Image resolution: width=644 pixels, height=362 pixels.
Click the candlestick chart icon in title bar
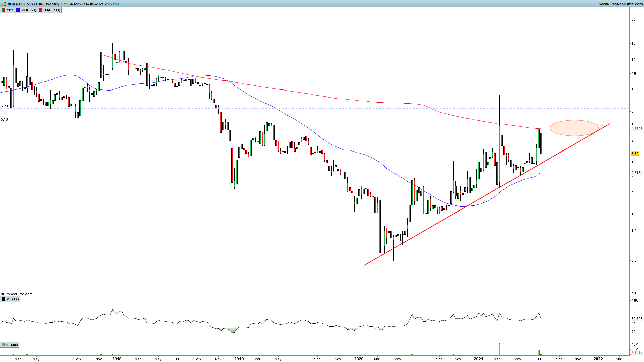4,4
